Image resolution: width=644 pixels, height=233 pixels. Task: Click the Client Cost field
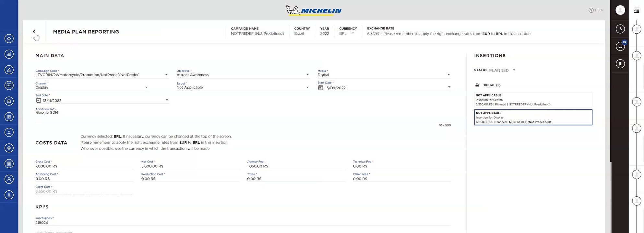coord(84,190)
